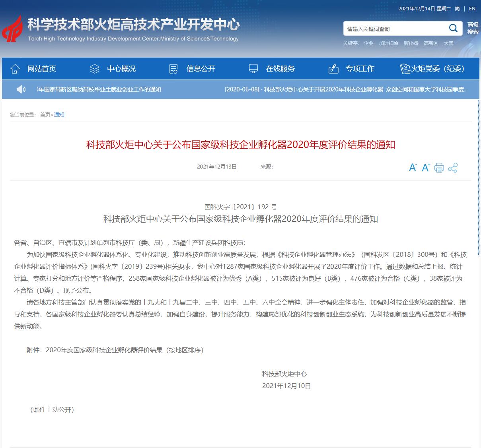Print the notice using printer icon
The image size is (481, 448).
click(x=439, y=168)
